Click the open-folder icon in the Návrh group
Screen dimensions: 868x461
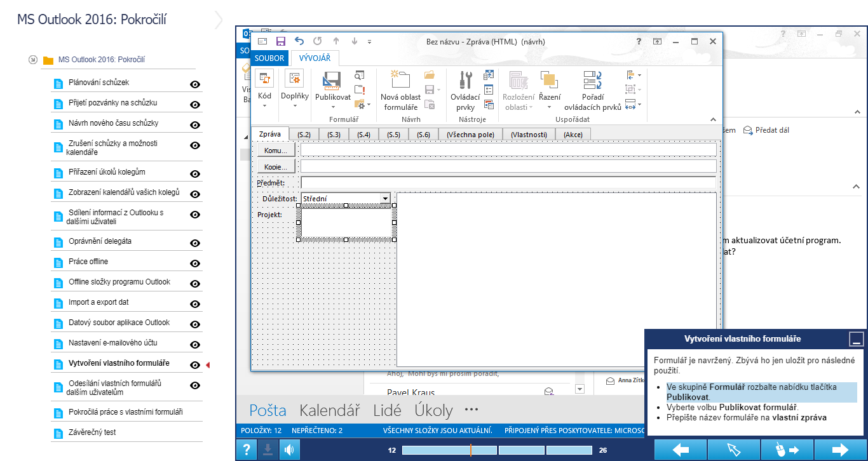point(430,75)
